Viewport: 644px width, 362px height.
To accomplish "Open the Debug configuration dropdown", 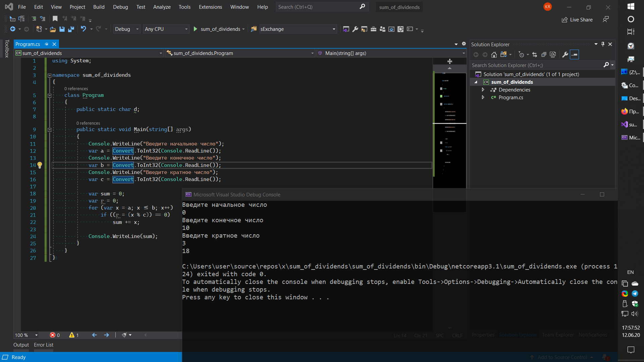I will point(127,29).
